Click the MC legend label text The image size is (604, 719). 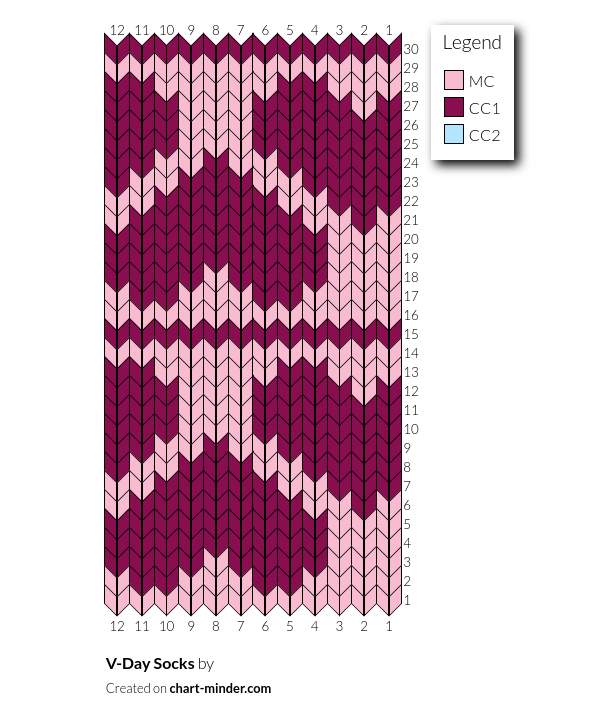(482, 81)
